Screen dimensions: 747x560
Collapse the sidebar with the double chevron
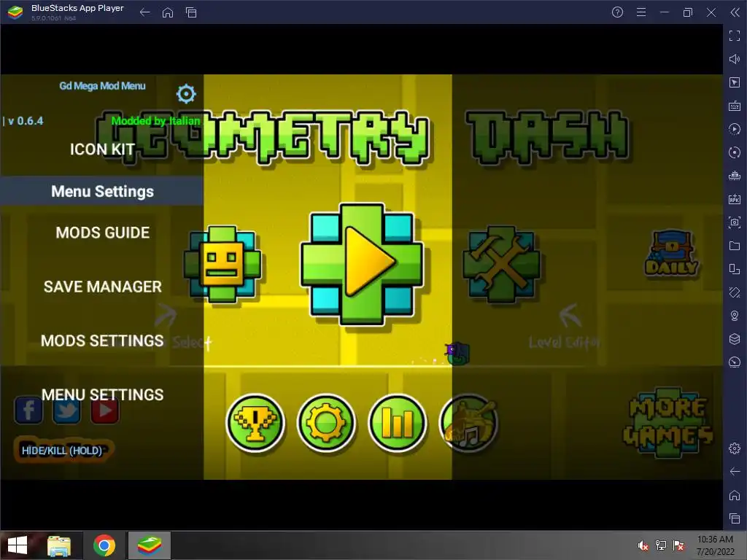coord(735,12)
